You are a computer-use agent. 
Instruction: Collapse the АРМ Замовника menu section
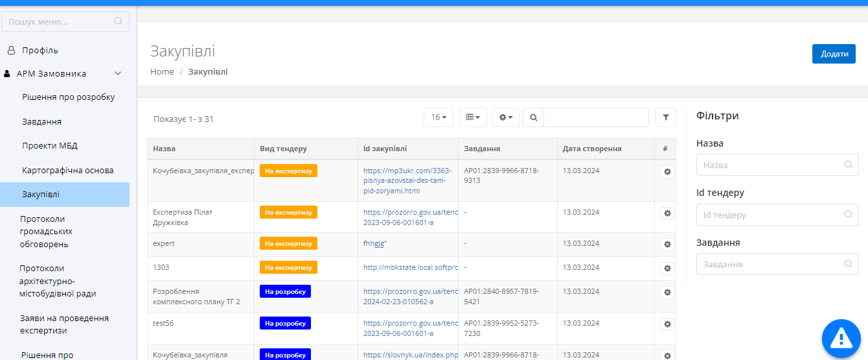(x=118, y=74)
